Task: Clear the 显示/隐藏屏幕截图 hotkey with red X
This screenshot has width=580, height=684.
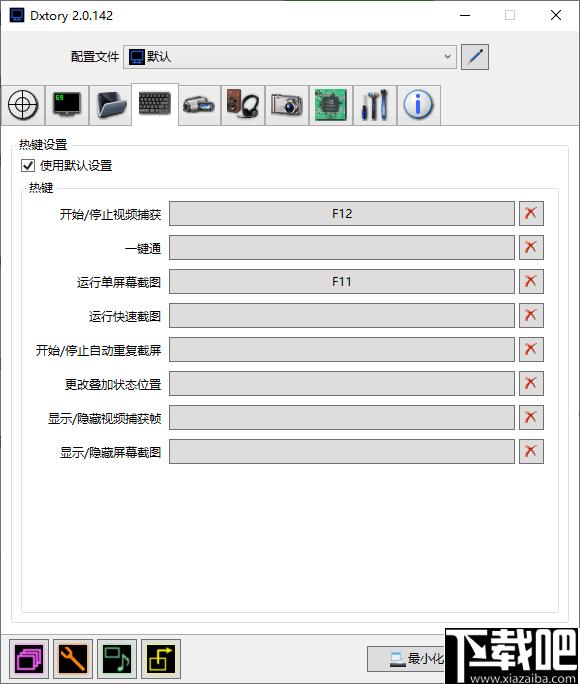Action: [531, 451]
